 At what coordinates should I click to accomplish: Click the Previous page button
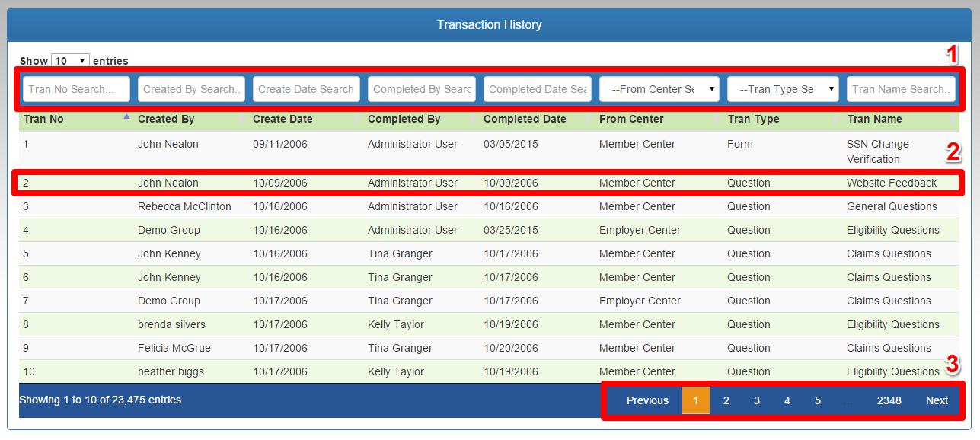click(647, 400)
